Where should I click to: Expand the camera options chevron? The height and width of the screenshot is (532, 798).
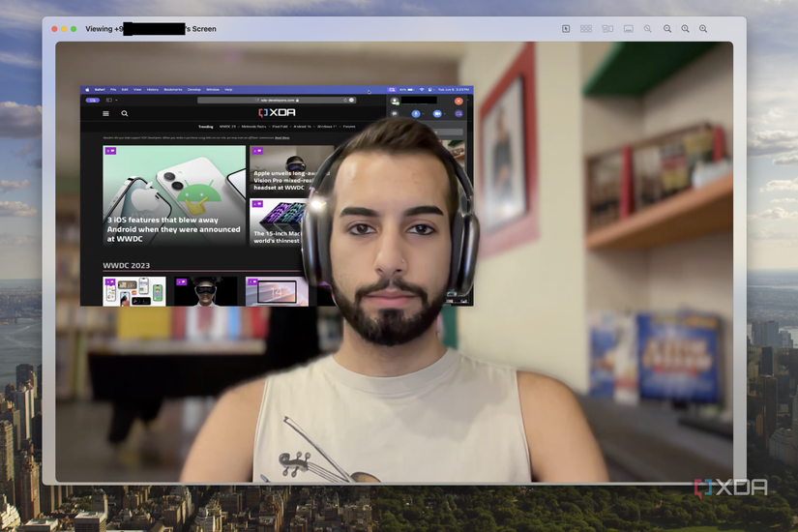[x=444, y=113]
